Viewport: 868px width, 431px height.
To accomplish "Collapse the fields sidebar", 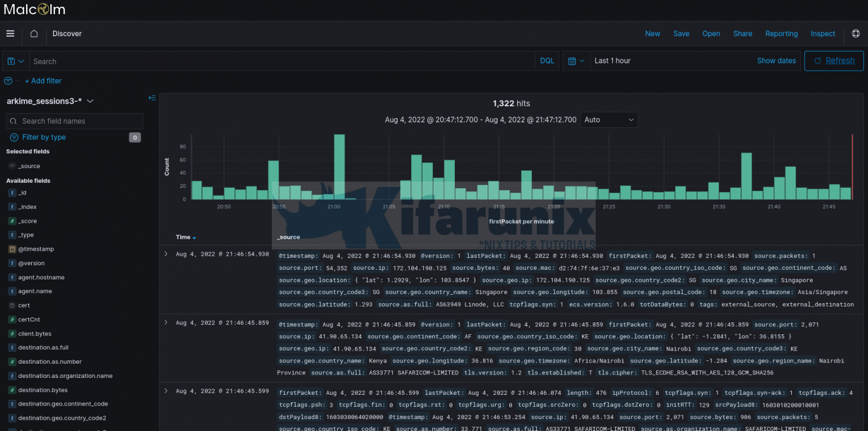I will click(x=151, y=98).
